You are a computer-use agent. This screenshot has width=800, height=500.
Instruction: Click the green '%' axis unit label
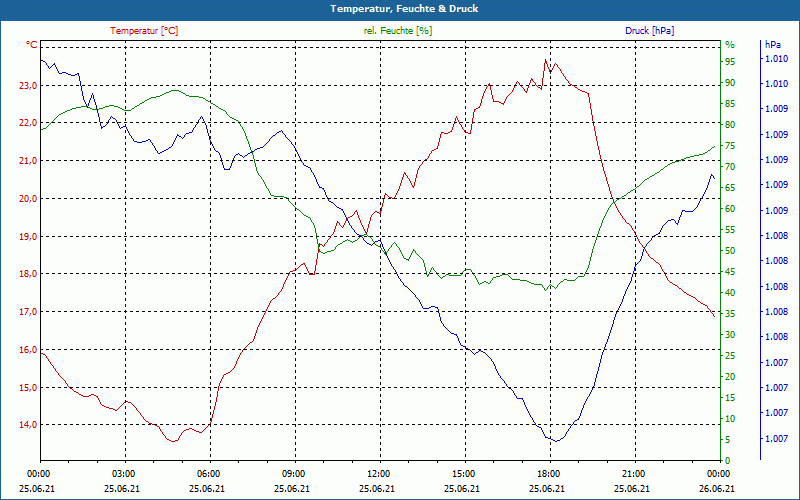click(x=730, y=45)
